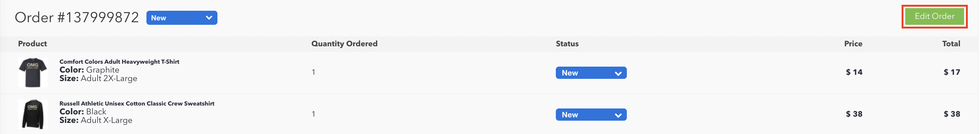980x134 pixels.
Task: Select the Russell Athletic Crew Sweatshirt title
Action: coord(137,104)
